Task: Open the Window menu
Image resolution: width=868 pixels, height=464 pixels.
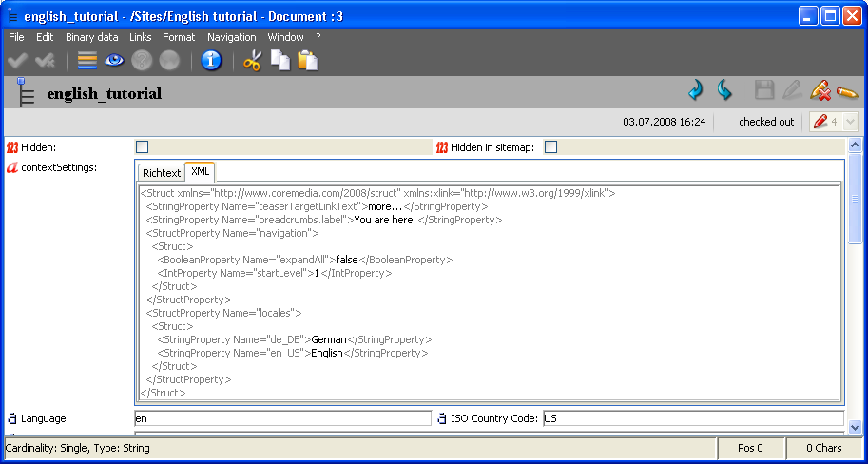Action: point(285,37)
